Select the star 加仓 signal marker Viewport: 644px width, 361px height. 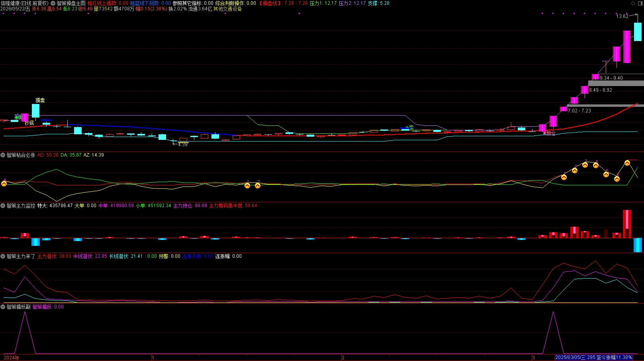(x=549, y=133)
